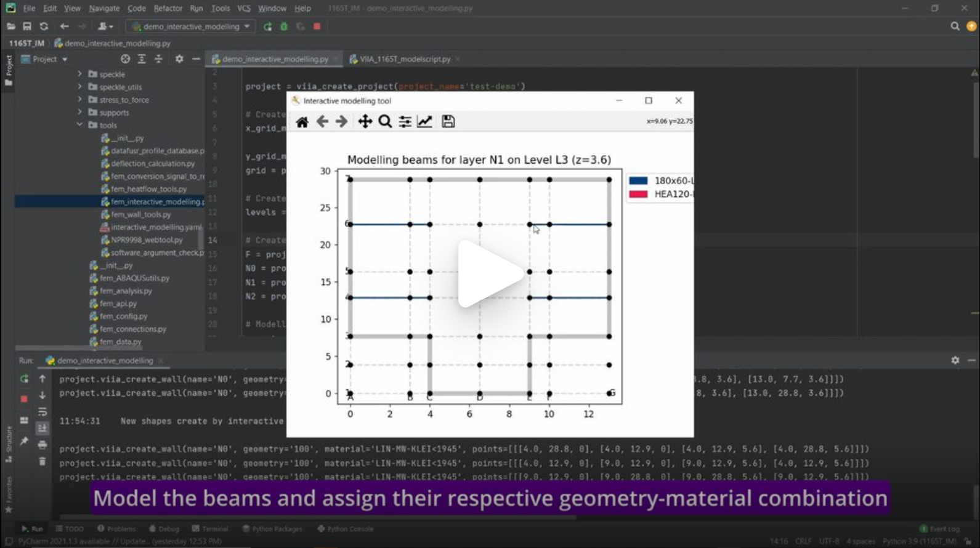Pin the Run tab
Screen dimensions: 980x548
[x=24, y=441]
